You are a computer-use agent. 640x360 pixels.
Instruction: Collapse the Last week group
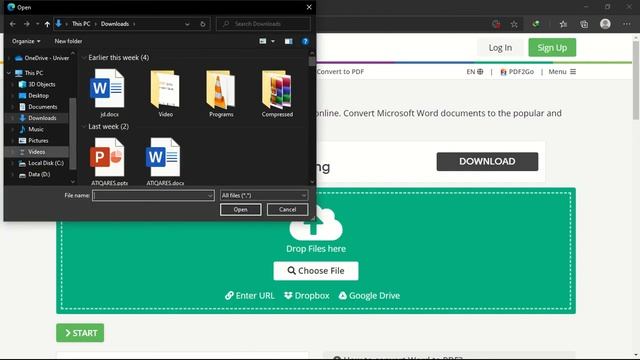[84, 127]
